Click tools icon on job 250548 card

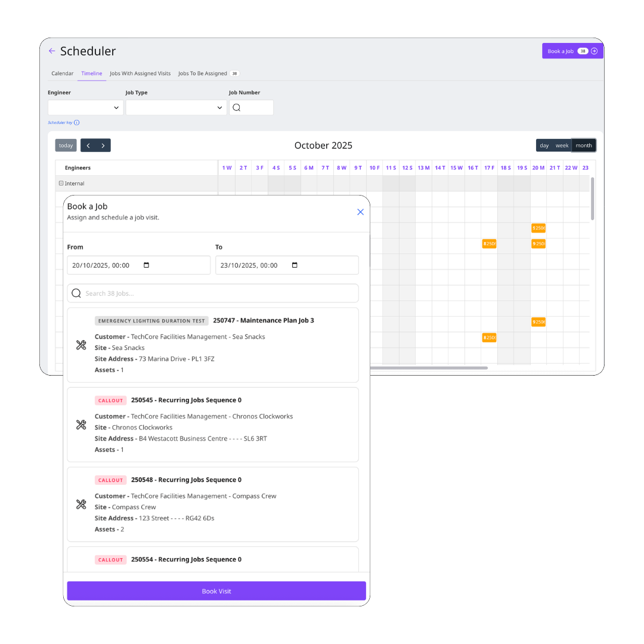pos(82,504)
